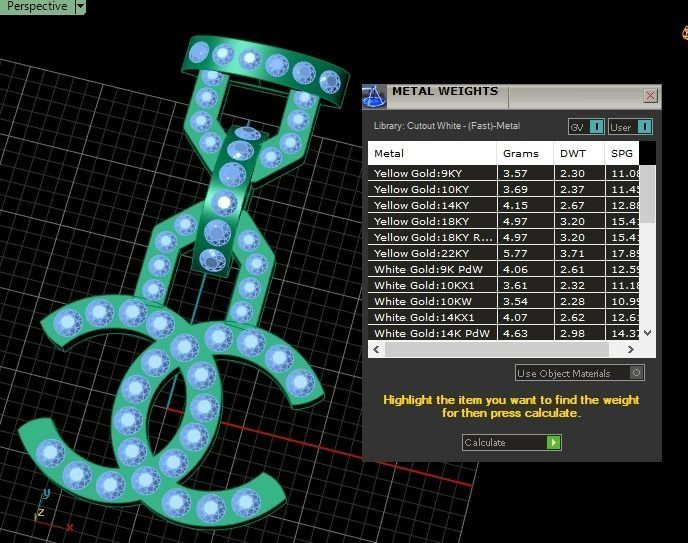Select the Yellow Gold:14KY row
This screenshot has width=688, height=543.
point(503,205)
